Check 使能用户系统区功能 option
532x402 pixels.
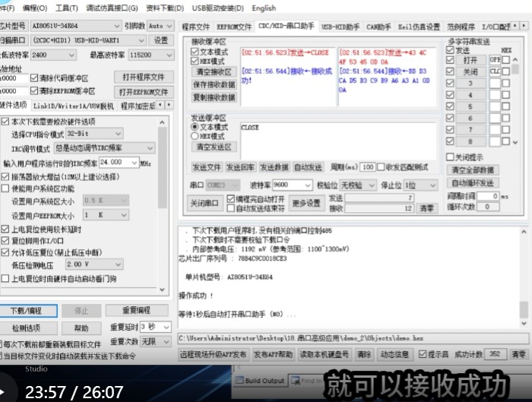coord(5,188)
